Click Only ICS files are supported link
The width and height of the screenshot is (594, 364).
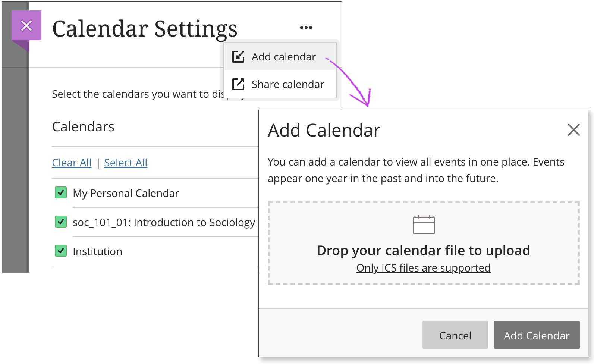(x=423, y=268)
